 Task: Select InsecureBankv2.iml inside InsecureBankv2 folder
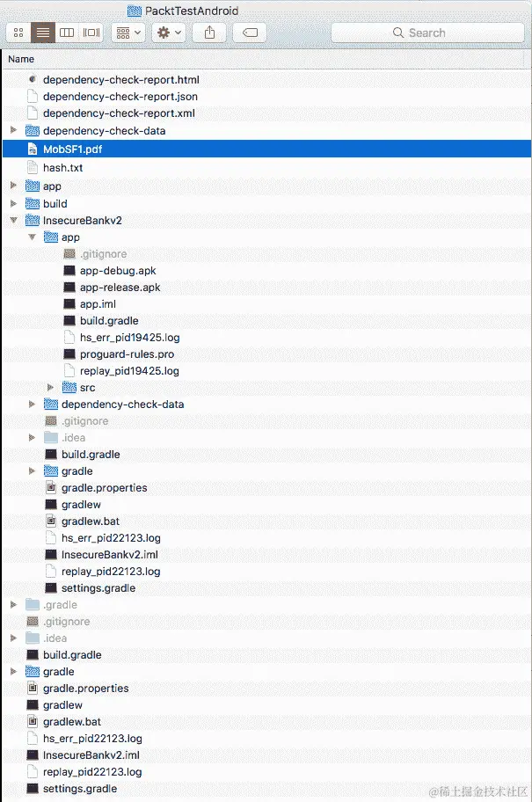click(x=266, y=554)
